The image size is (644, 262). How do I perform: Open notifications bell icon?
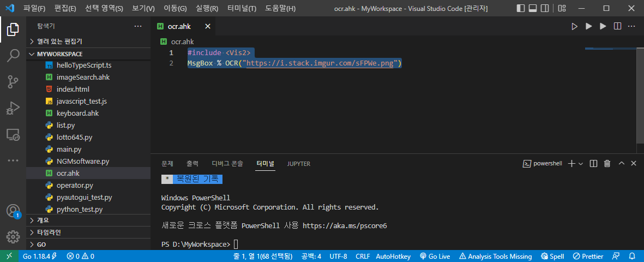pyautogui.click(x=632, y=256)
